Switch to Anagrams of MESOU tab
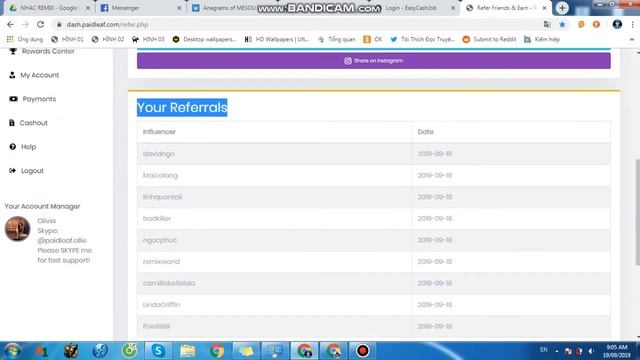This screenshot has width=640, height=360. pos(229,8)
